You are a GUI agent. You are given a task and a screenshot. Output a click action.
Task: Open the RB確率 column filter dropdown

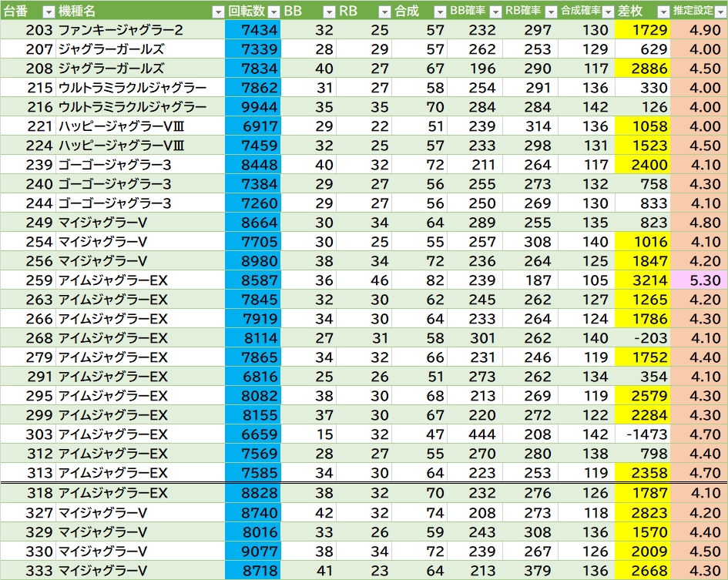tap(551, 12)
